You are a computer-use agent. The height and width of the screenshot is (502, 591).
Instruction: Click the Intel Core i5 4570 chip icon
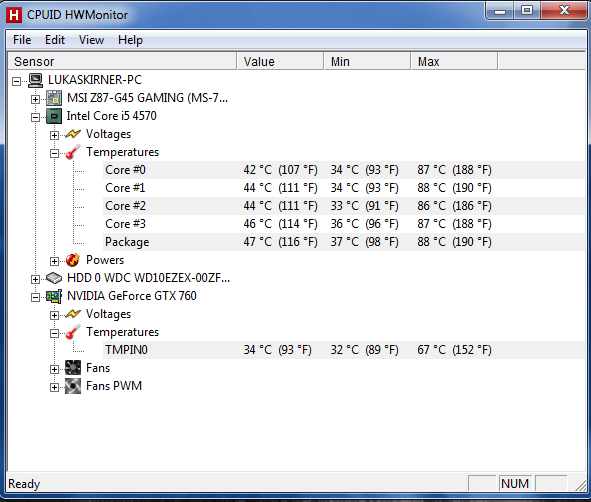tap(54, 116)
